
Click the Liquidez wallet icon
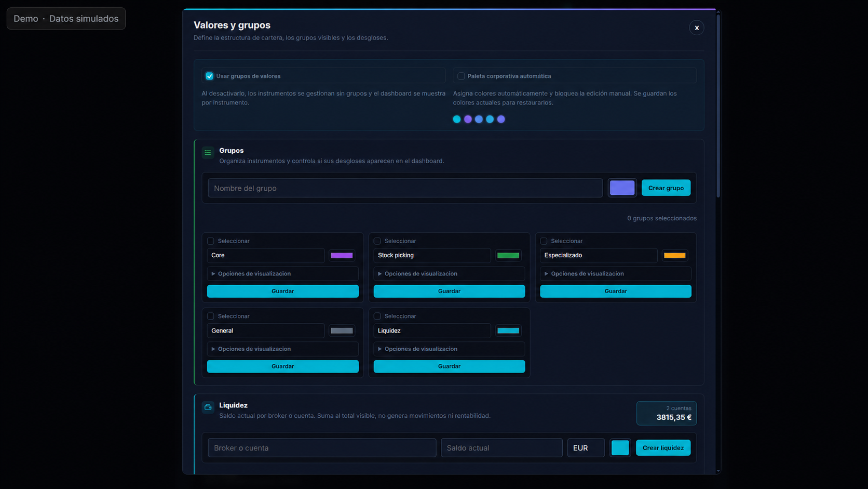click(208, 407)
